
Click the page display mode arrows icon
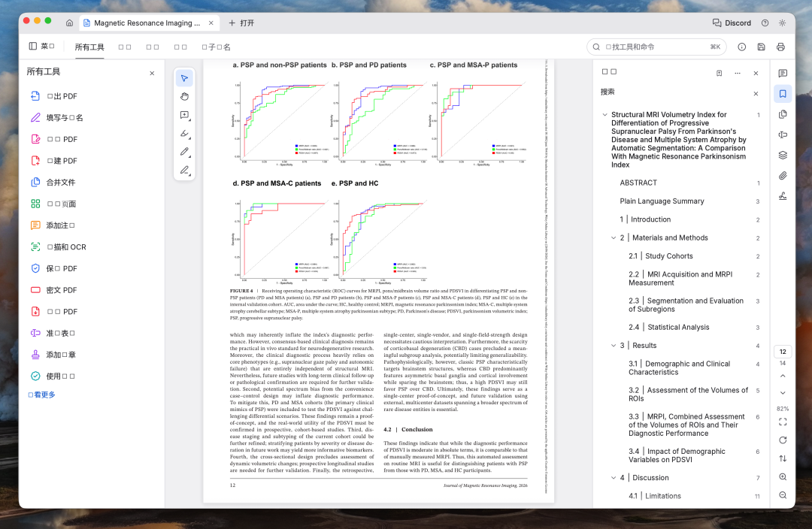pyautogui.click(x=783, y=458)
